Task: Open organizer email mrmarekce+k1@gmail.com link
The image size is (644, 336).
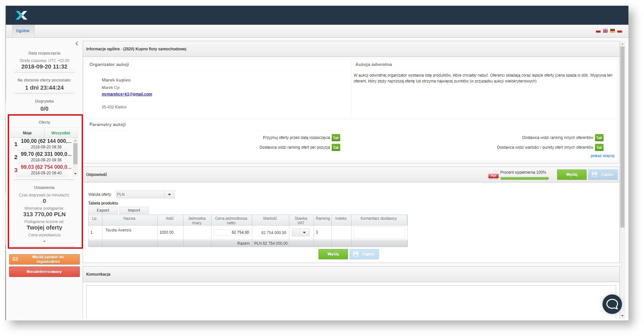Action: point(127,94)
